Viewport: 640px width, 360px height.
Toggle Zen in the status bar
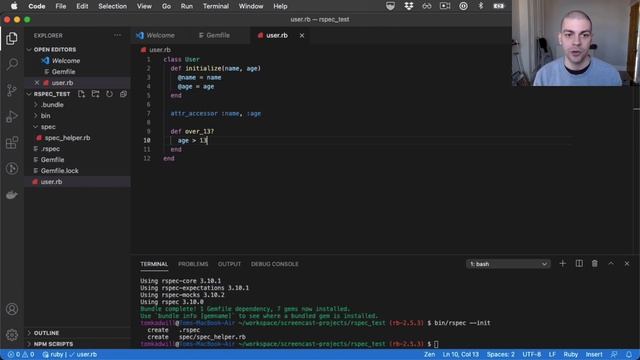pos(429,354)
